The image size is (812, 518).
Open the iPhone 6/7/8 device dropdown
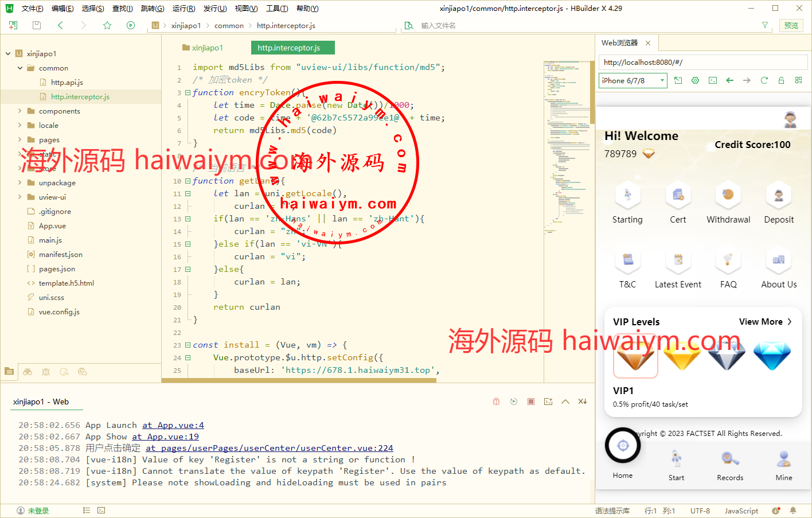tap(633, 81)
